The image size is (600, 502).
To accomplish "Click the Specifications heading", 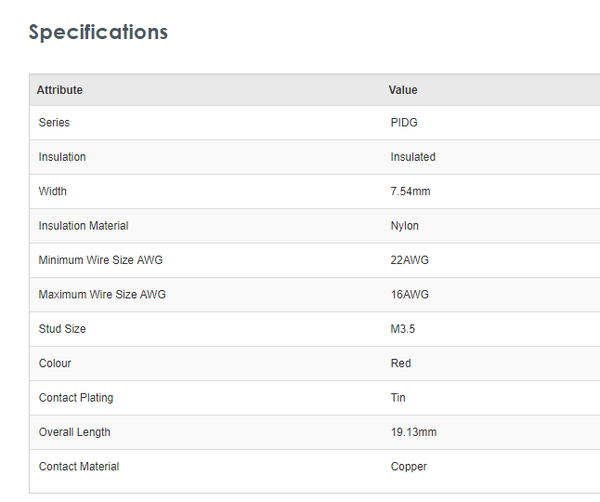I will tap(98, 32).
